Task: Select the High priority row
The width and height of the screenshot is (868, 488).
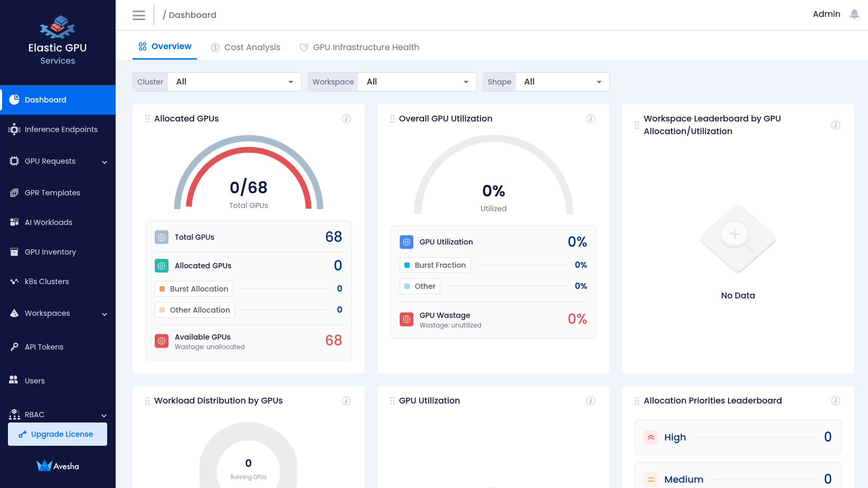Action: tap(738, 437)
